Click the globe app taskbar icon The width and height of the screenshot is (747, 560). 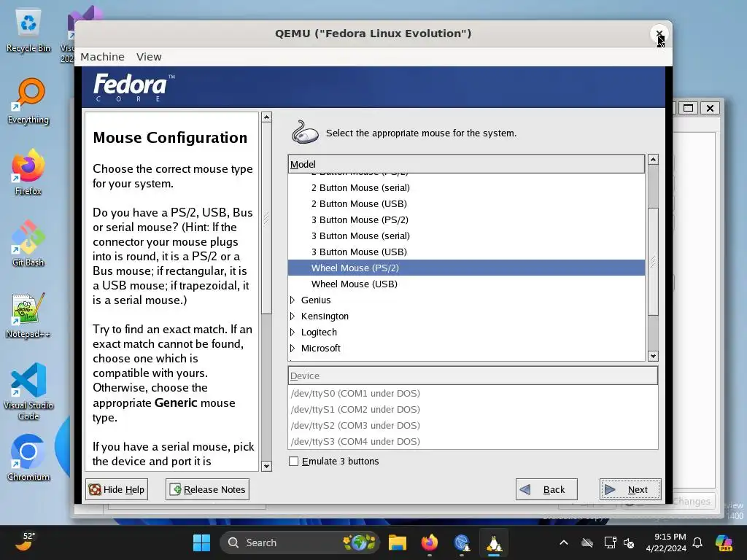[x=462, y=542]
